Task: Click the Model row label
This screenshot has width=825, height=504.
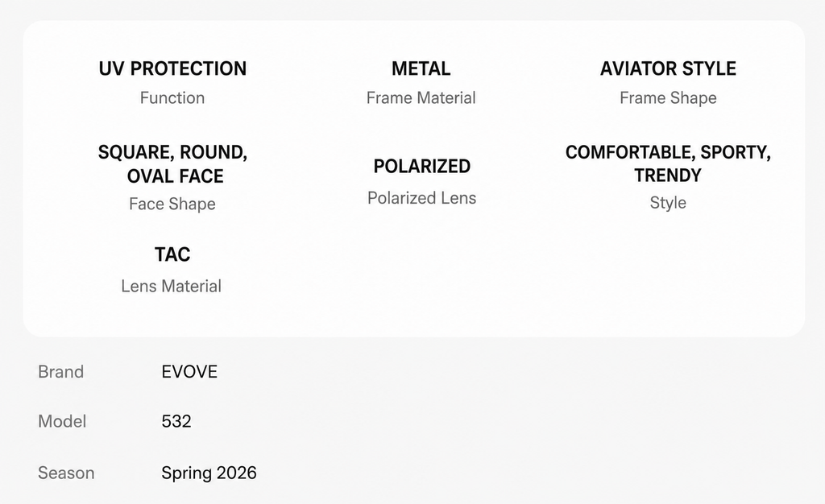Action: click(62, 421)
